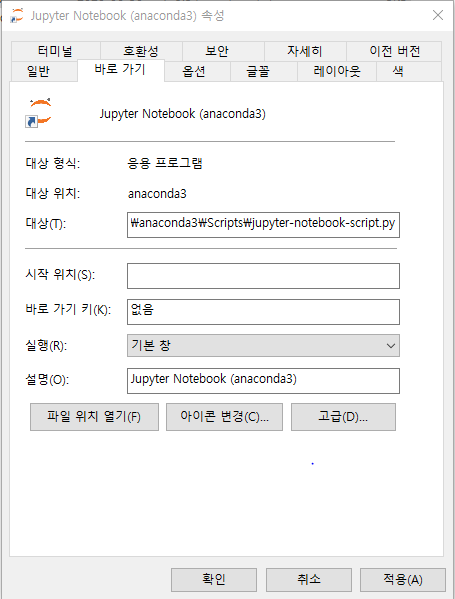The image size is (455, 599).
Task: Open the 실행(R) 기본 창 dropdown
Action: click(263, 346)
